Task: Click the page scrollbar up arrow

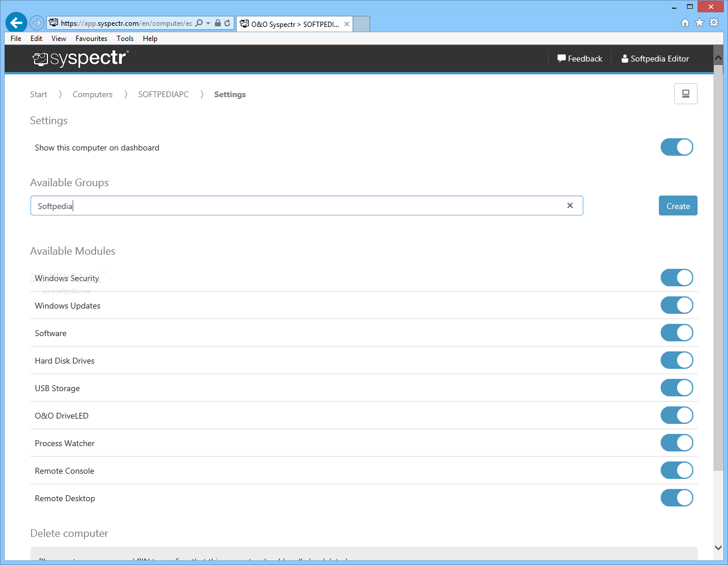Action: coord(718,57)
